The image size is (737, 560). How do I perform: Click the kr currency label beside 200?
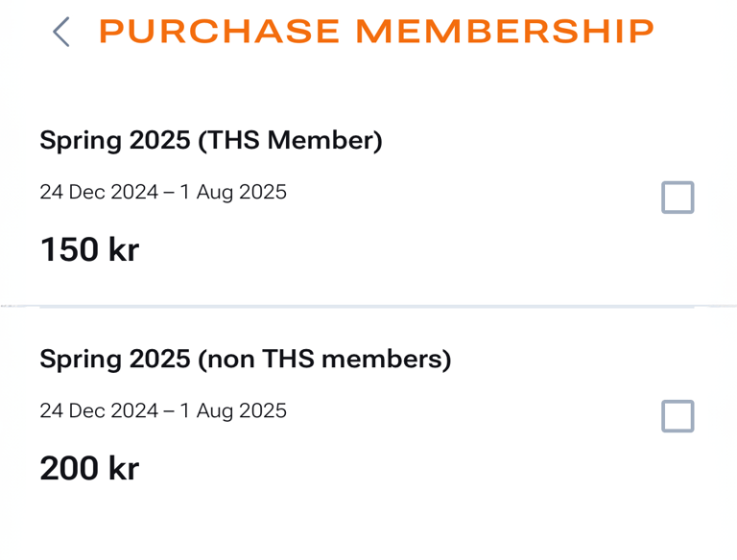point(124,469)
